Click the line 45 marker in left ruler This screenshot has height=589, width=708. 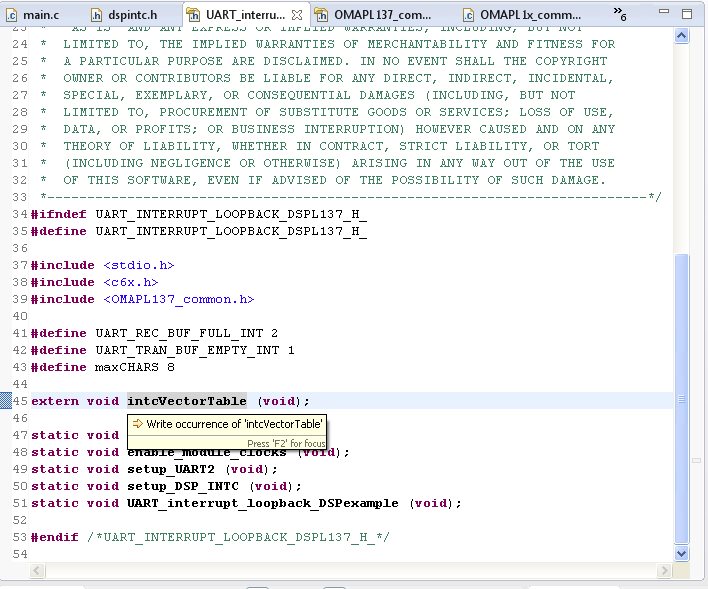point(5,401)
